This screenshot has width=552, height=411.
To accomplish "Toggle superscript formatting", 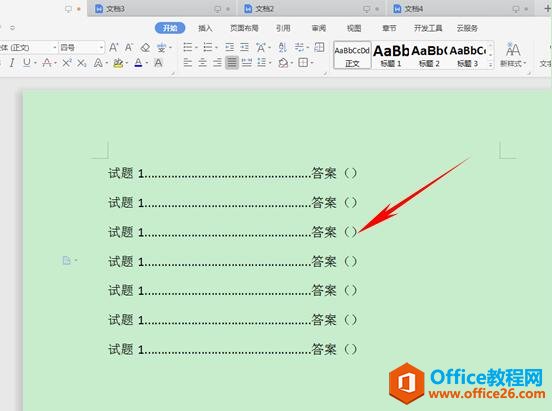I will click(67, 63).
